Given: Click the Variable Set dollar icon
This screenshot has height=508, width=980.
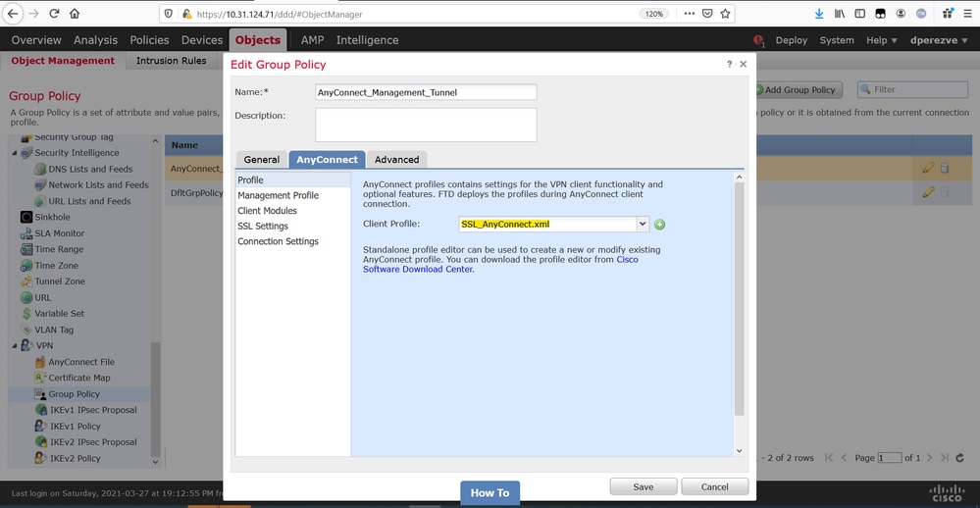Looking at the screenshot, I should [26, 313].
